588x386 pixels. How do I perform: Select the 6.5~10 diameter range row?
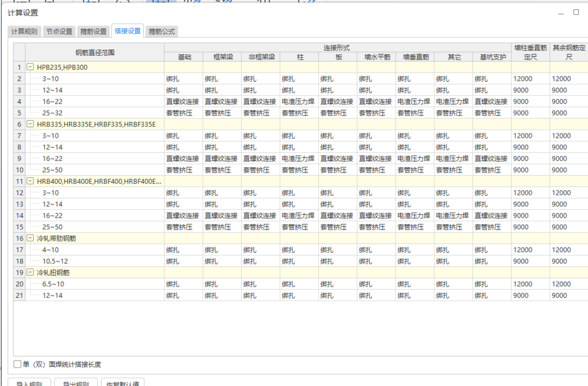pos(95,284)
